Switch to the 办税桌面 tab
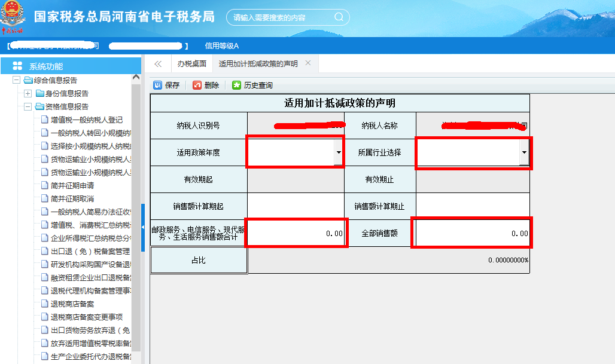This screenshot has height=364, width=615. tap(193, 63)
